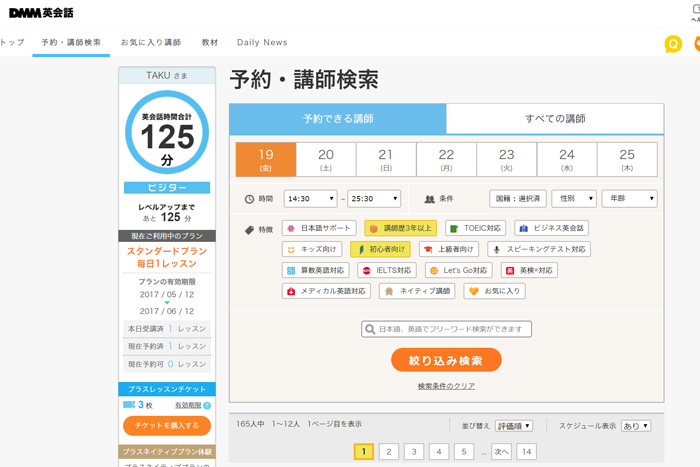Enable the TOEIC対応 filter
Screen dimensions: 700x467
[476, 228]
